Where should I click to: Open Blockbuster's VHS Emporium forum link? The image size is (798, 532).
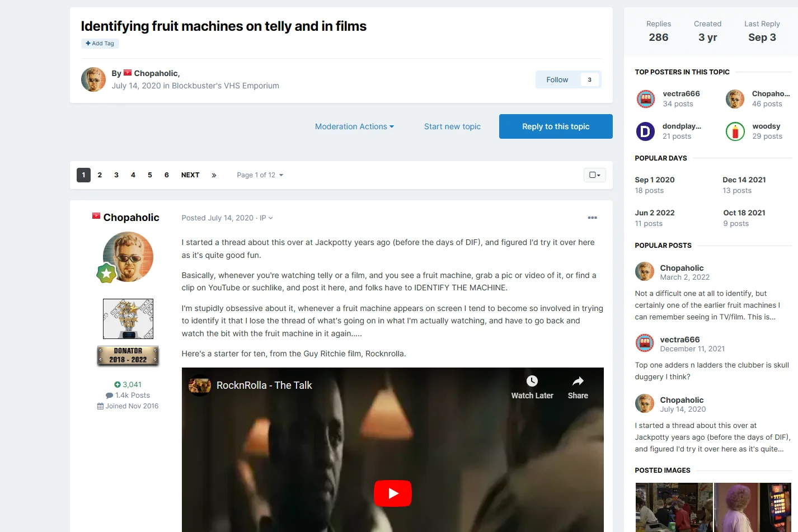tap(226, 86)
